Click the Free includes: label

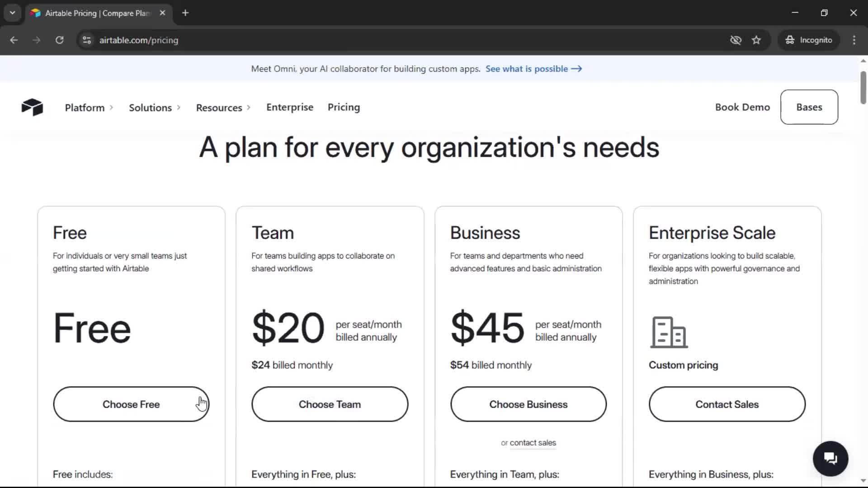click(x=83, y=474)
